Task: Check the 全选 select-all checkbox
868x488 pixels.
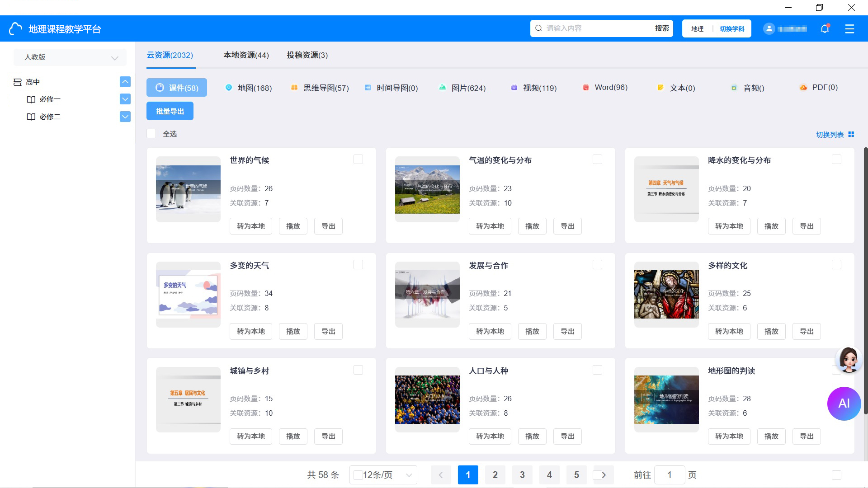Action: coord(151,134)
